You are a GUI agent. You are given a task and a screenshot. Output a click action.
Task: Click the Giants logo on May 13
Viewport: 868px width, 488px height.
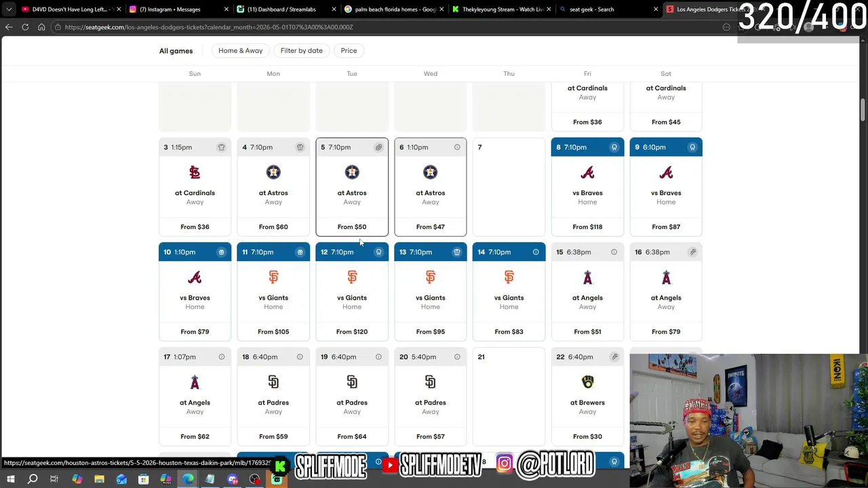[431, 277]
